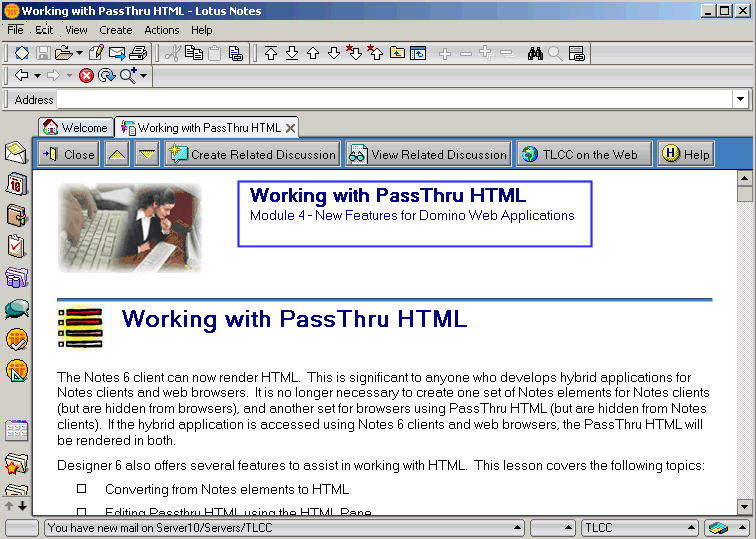Click the Open folder toolbar icon
This screenshot has width=756, height=539.
click(64, 53)
